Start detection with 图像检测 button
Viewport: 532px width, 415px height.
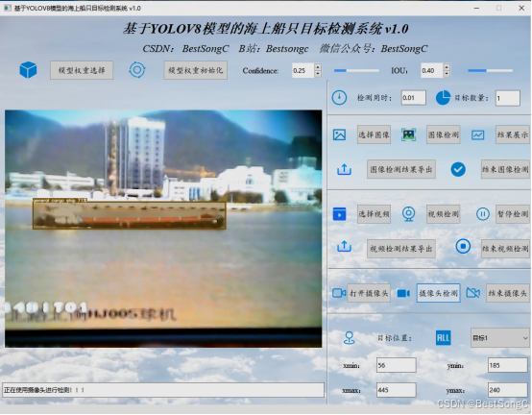[444, 134]
